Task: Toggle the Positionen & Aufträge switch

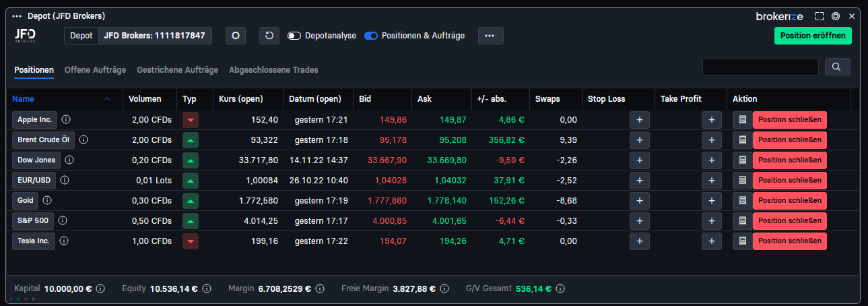Action: (371, 36)
